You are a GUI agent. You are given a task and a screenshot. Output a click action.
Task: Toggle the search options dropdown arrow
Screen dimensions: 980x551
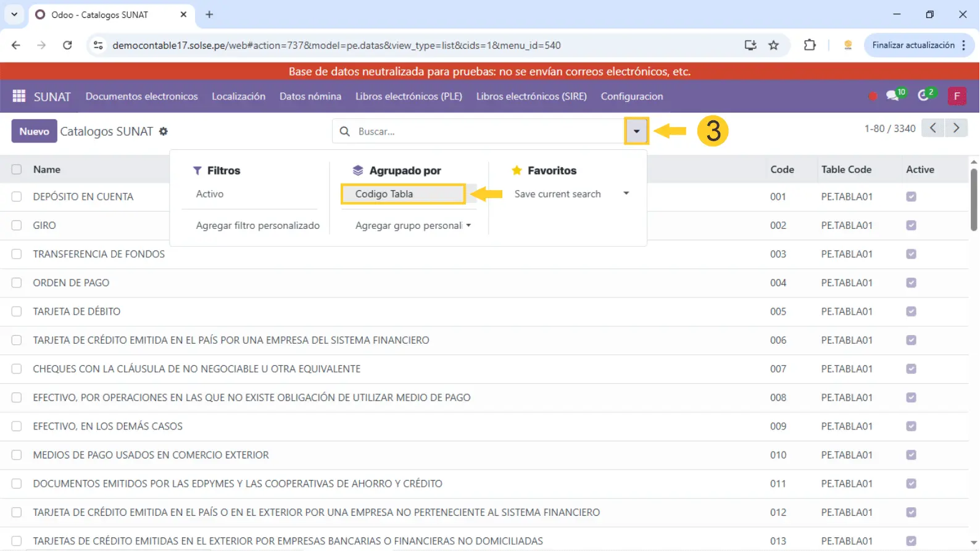tap(636, 131)
